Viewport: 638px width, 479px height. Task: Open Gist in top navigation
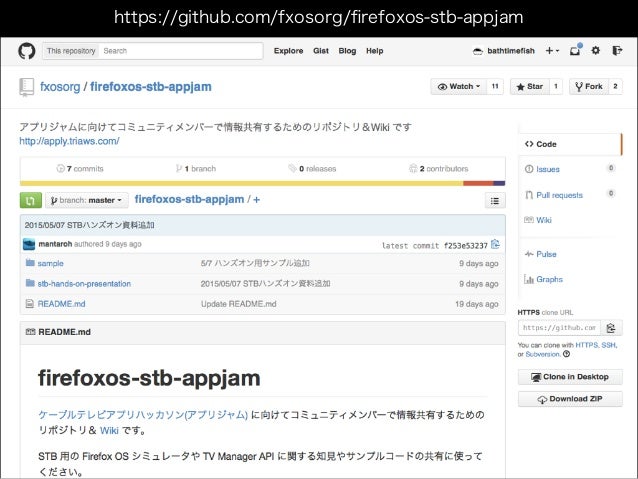[x=321, y=51]
